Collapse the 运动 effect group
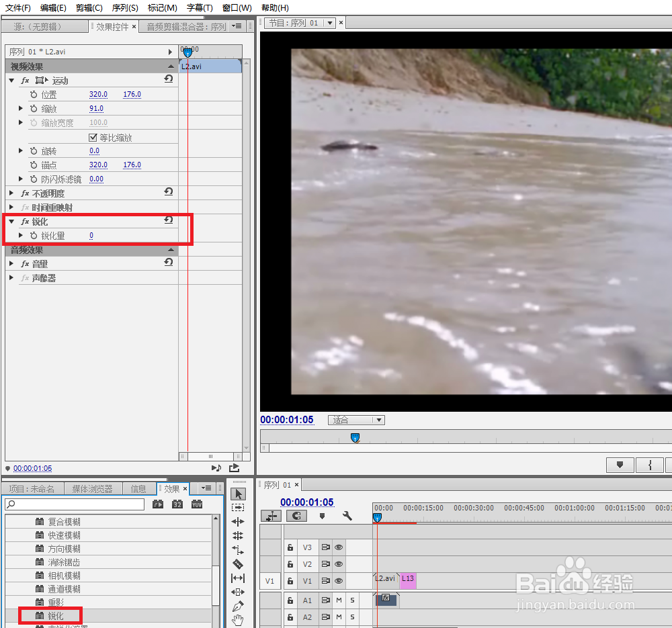This screenshot has width=672, height=628. point(11,80)
